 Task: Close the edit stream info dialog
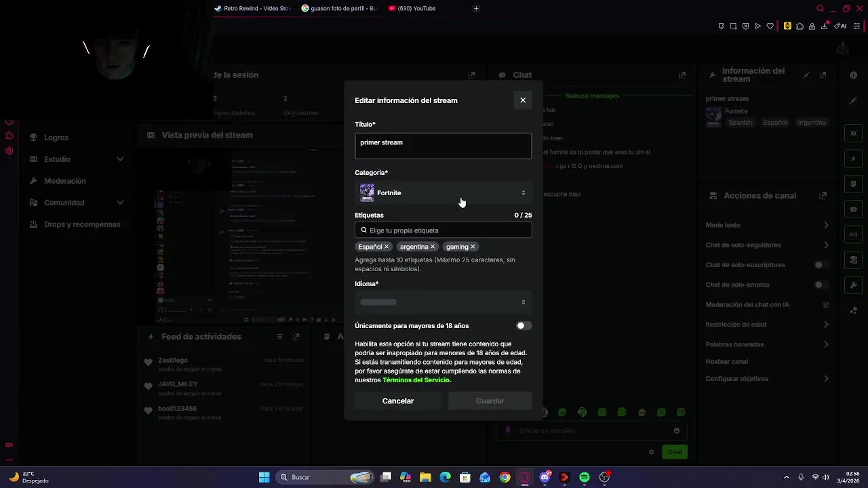523,100
